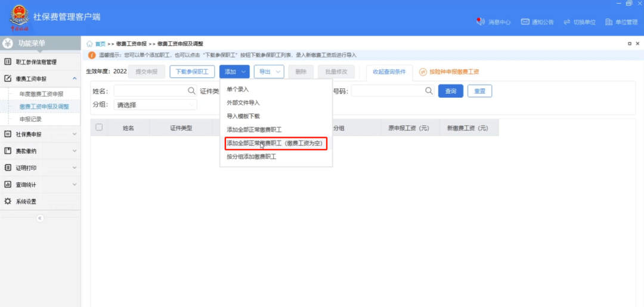Click the 查询统计 chart icon

click(7, 184)
